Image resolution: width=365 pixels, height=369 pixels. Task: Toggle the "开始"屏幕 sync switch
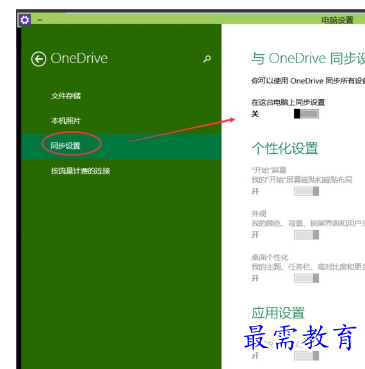(x=306, y=191)
